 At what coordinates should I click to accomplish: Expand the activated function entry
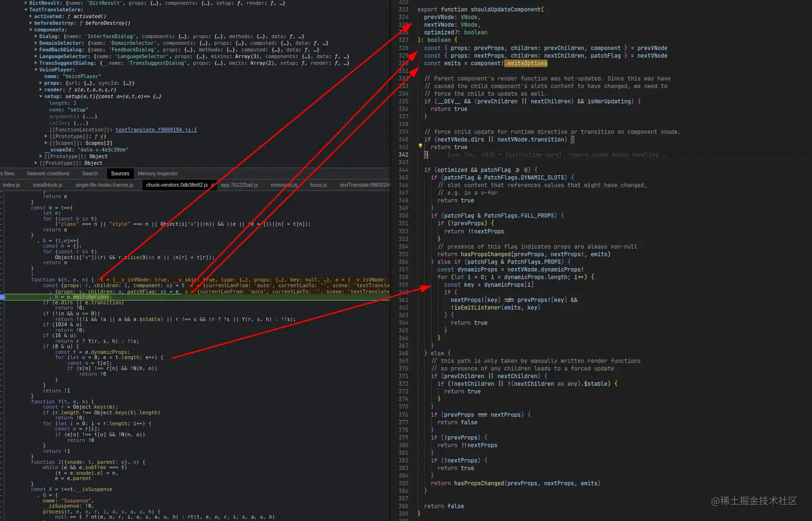coord(31,16)
